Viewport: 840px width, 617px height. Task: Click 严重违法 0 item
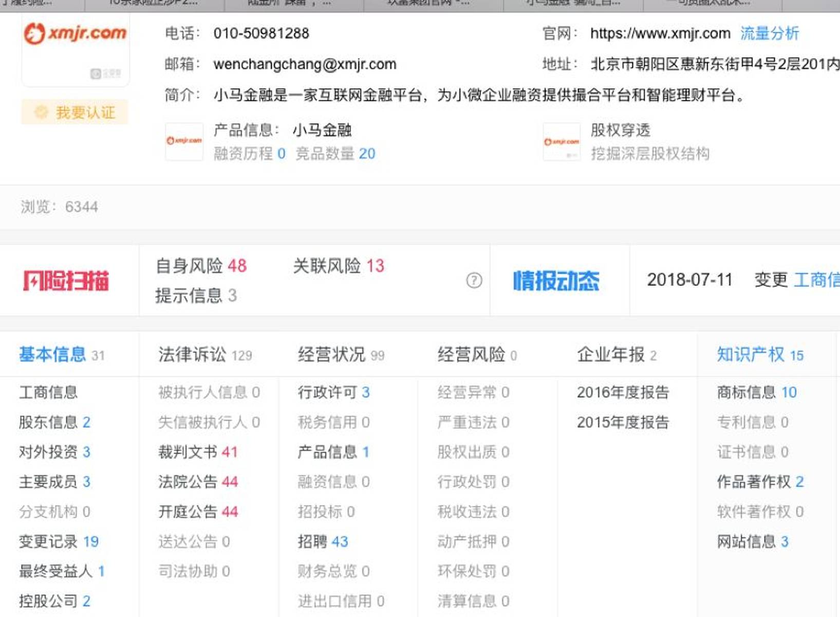pos(474,422)
